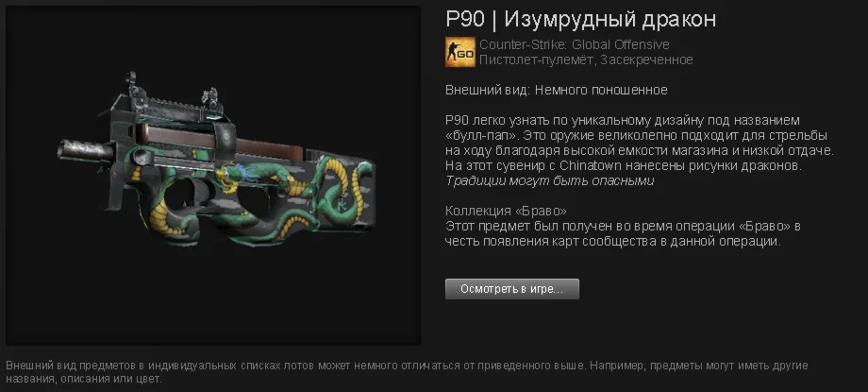This screenshot has width=868, height=392.
Task: Click the suppressor barrel of the P90
Action: (85, 149)
